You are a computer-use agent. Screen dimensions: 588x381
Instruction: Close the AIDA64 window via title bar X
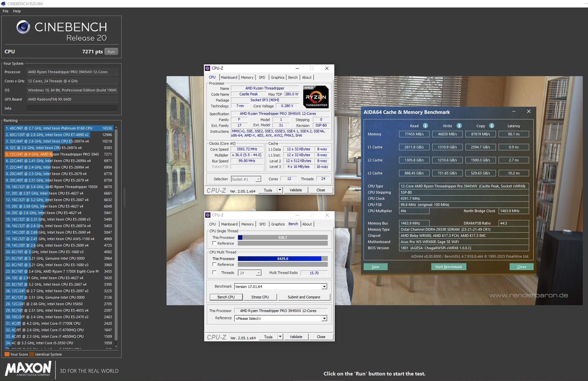pyautogui.click(x=529, y=112)
